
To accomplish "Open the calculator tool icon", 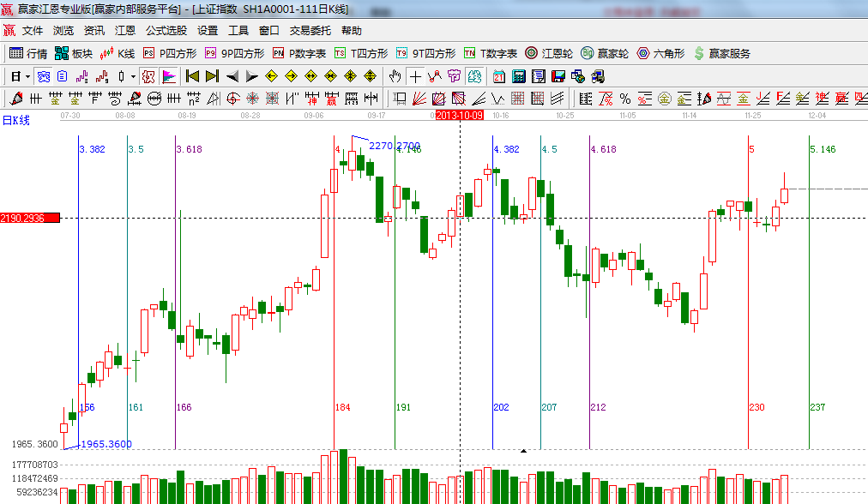I will [x=518, y=76].
